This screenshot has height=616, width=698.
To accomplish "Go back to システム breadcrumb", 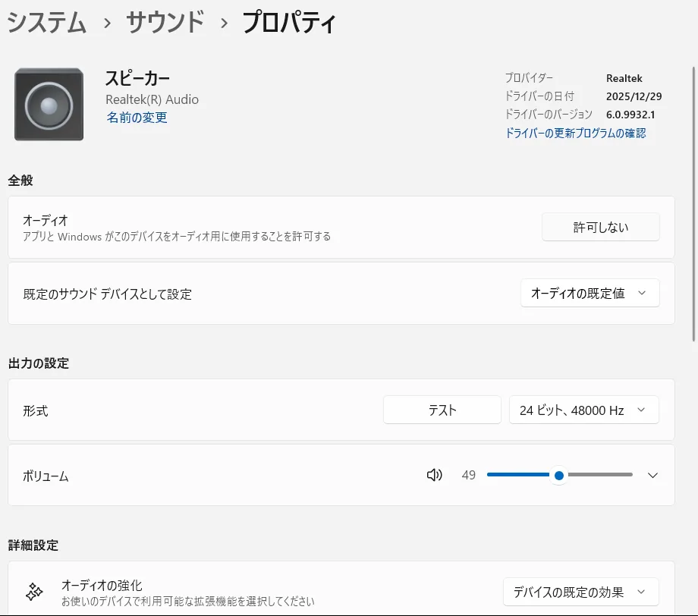I will coord(46,22).
